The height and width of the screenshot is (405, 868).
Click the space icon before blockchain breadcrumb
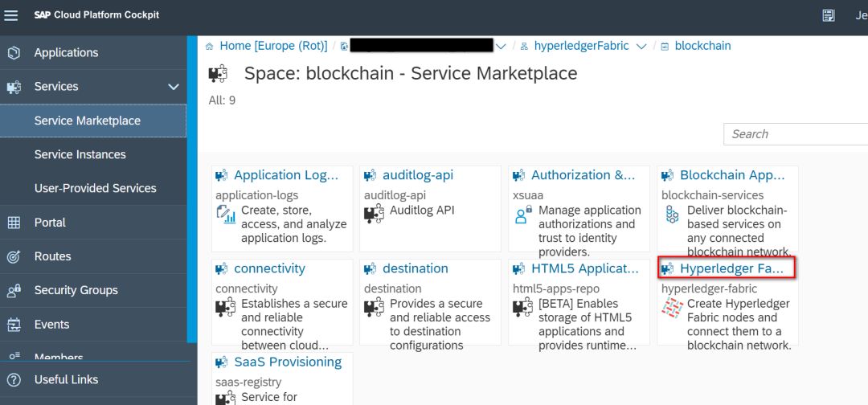(665, 47)
